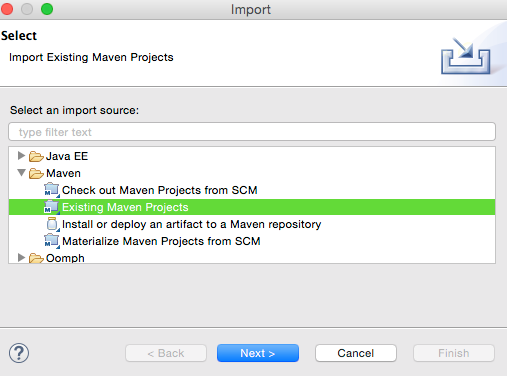Select Install or deploy an artifact entry
Screen dimensions: 507x376
[191, 224]
